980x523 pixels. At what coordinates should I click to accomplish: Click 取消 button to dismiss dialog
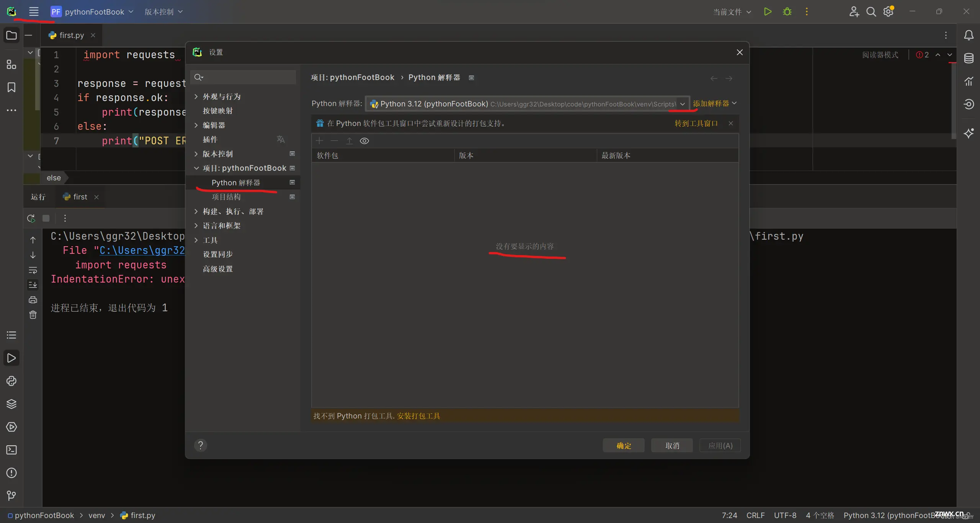672,445
